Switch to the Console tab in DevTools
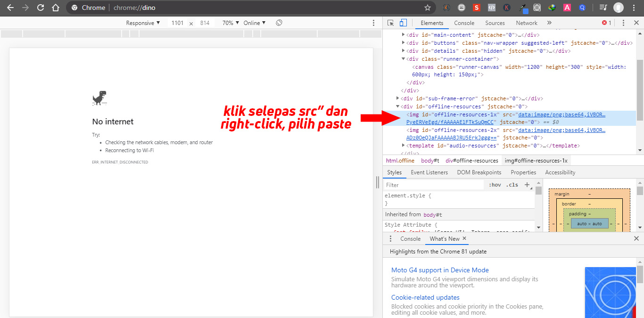Image resolution: width=644 pixels, height=318 pixels. pos(464,23)
